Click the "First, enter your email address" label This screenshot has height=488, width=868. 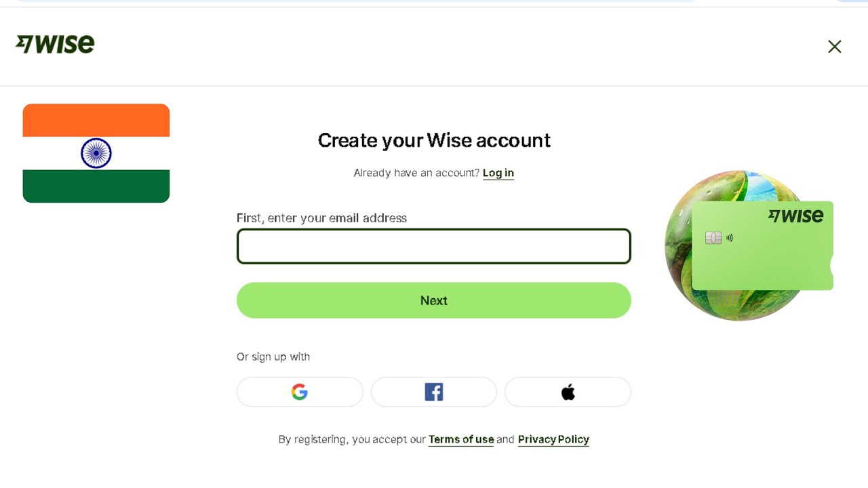(x=321, y=218)
